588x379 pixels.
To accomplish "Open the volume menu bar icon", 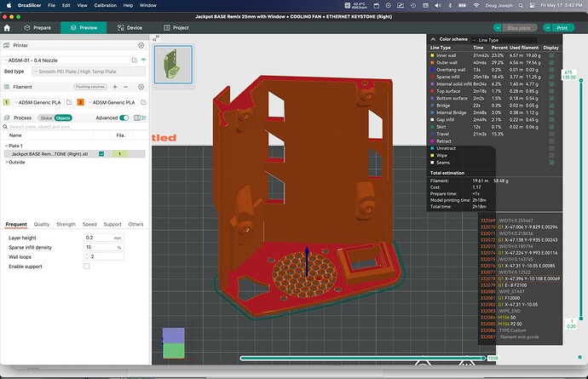I will [438, 6].
